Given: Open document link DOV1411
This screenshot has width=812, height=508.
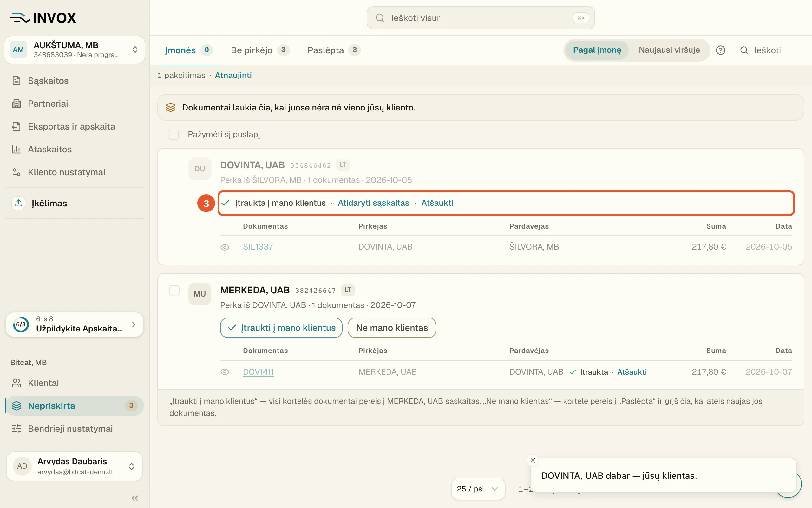Looking at the screenshot, I should click(258, 372).
